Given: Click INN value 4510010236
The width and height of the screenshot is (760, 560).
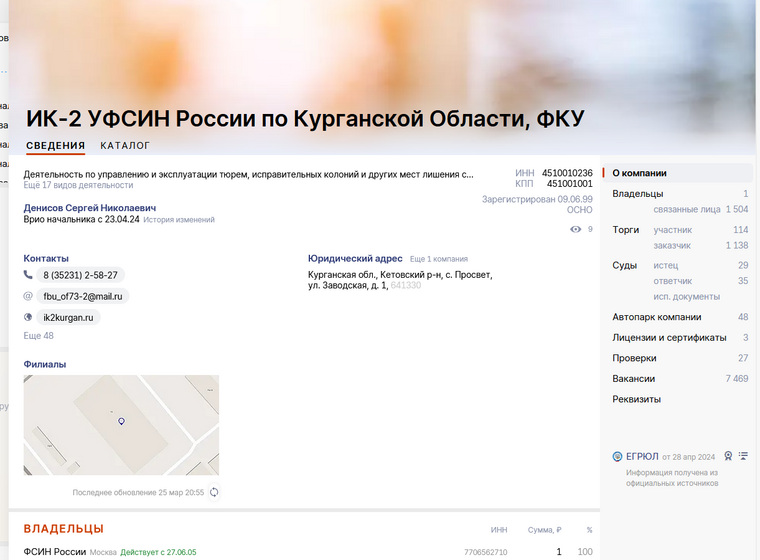Looking at the screenshot, I should point(567,173).
